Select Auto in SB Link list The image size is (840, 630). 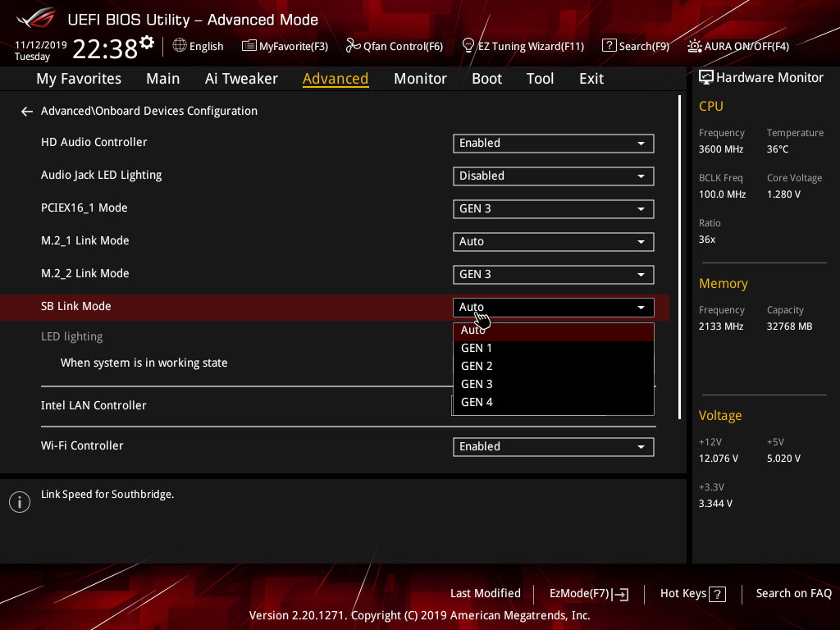tap(554, 331)
